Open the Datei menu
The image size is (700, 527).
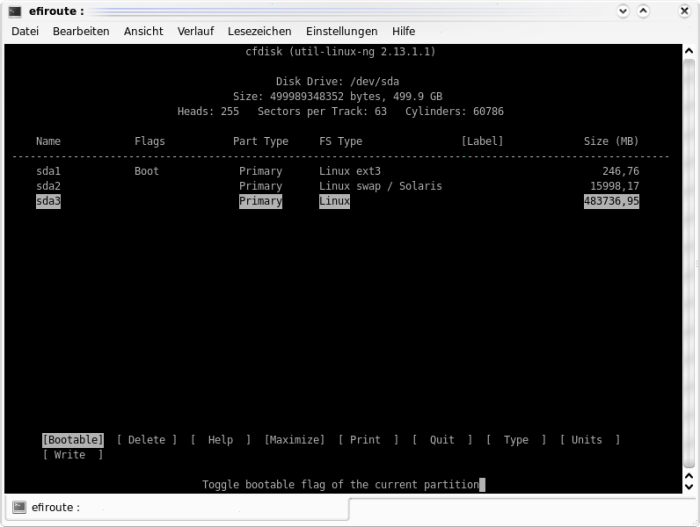pyautogui.click(x=25, y=31)
